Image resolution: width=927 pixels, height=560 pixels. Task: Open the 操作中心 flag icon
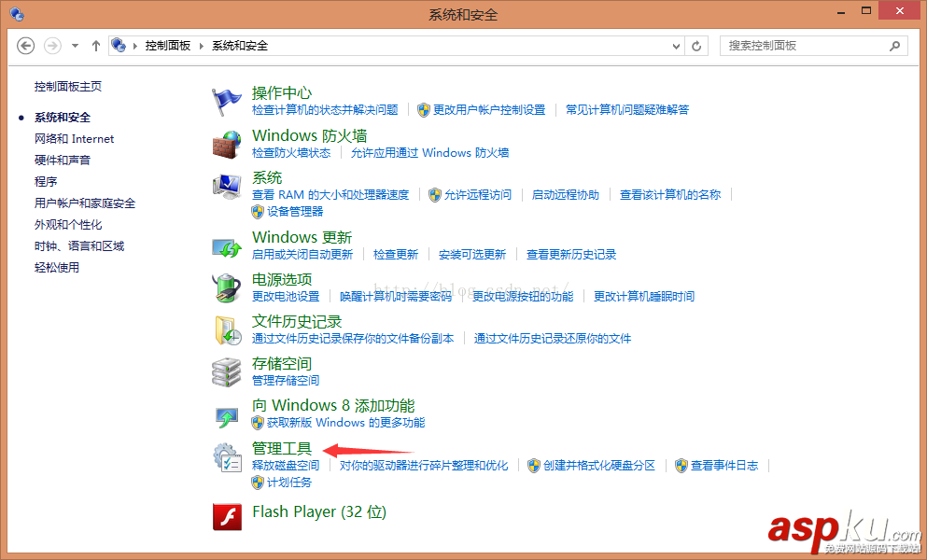click(x=226, y=97)
